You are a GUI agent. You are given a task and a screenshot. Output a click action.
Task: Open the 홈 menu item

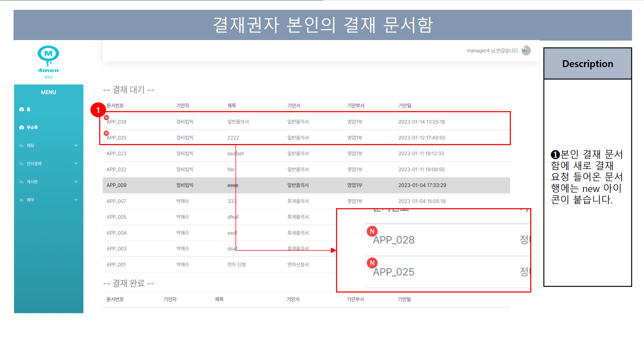(29, 109)
